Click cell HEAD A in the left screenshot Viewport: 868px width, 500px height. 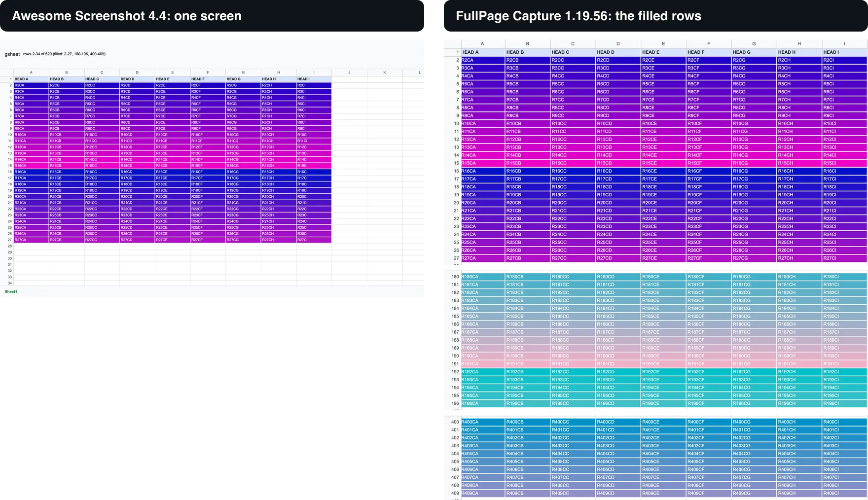point(31,79)
